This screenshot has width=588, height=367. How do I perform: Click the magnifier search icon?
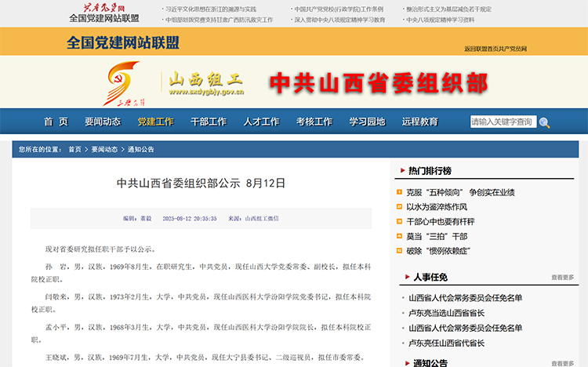544,122
